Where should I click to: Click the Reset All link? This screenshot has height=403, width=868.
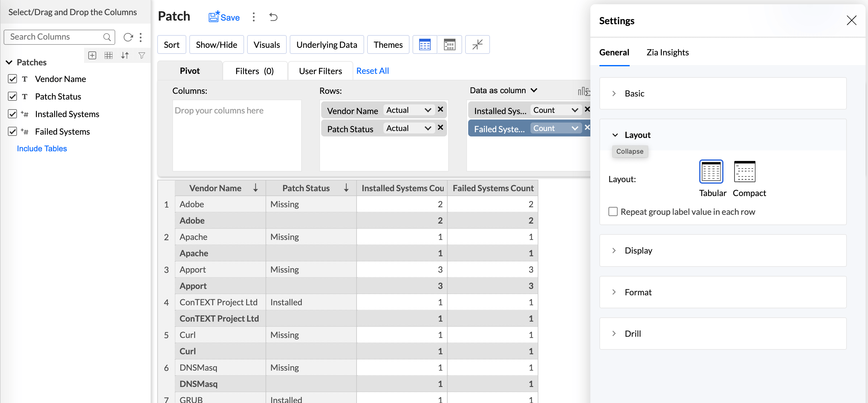[x=372, y=71]
